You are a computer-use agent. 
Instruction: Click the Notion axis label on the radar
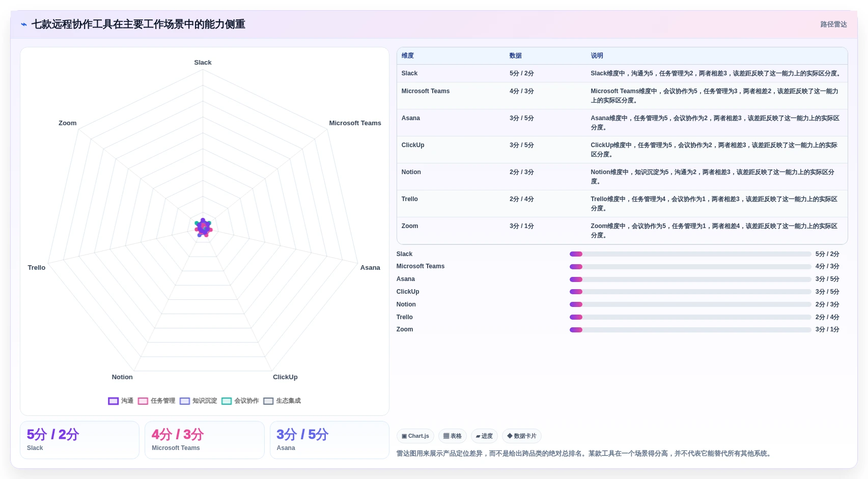click(122, 377)
